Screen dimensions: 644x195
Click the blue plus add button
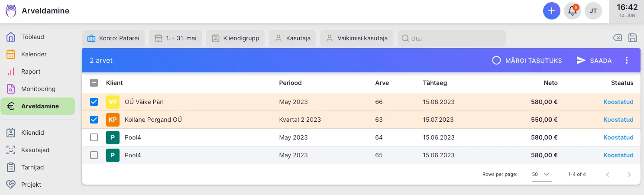[x=551, y=11]
